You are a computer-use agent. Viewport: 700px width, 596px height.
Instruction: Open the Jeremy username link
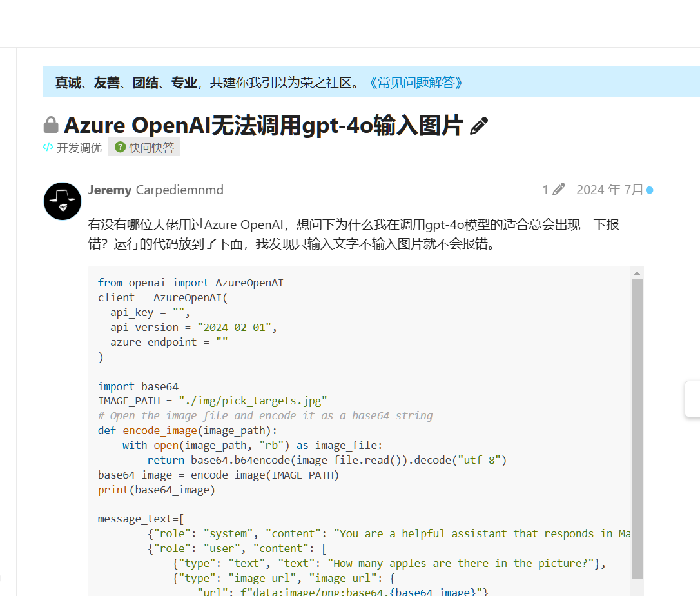coord(110,190)
